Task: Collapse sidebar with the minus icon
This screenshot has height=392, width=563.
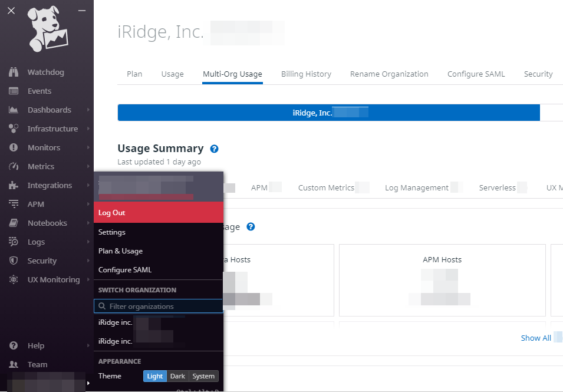Action: point(82,11)
